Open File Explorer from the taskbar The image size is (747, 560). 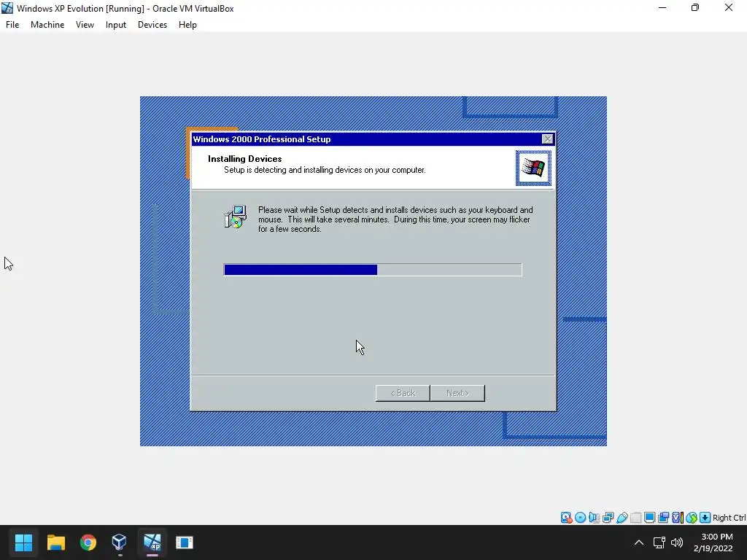[x=55, y=542]
